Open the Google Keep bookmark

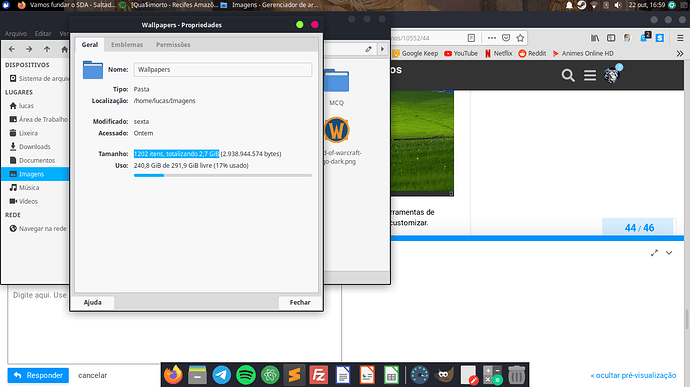click(x=415, y=53)
